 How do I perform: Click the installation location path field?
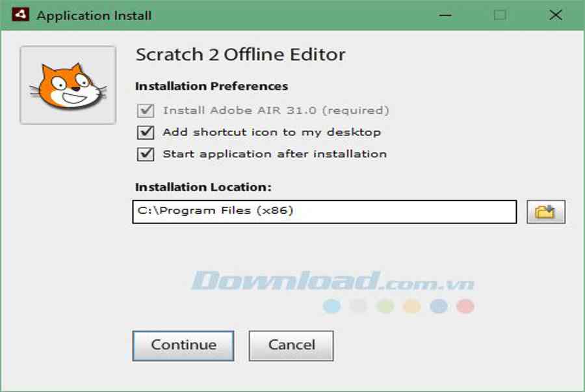(x=324, y=211)
